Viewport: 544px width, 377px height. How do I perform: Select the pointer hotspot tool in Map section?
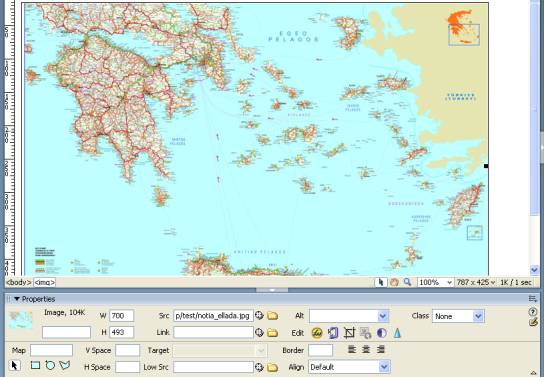pos(14,366)
